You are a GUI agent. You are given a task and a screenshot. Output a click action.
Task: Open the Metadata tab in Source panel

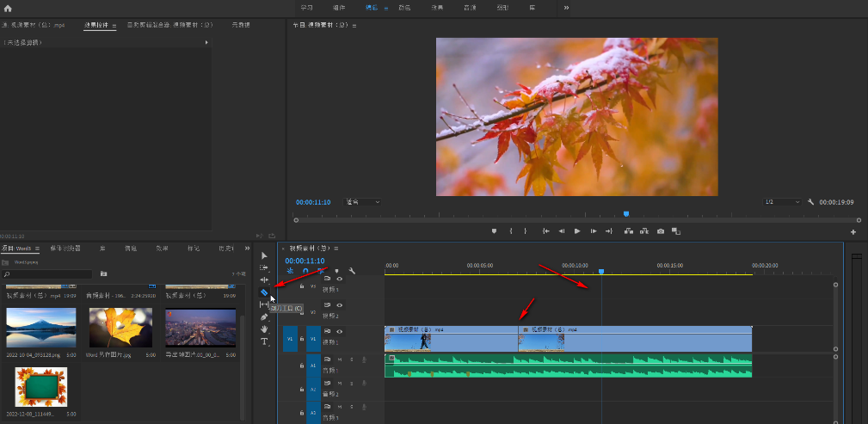242,26
